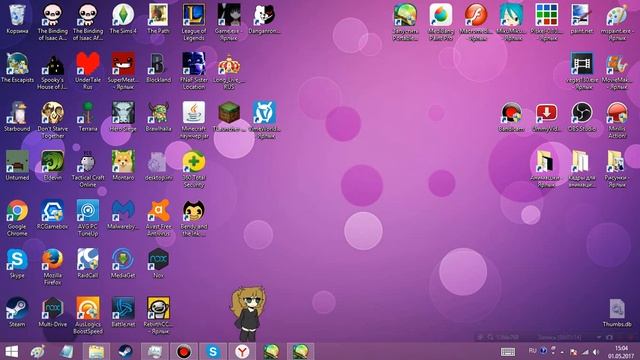Open mspaint.exe shortcut
640x360 pixels.
coord(617,22)
